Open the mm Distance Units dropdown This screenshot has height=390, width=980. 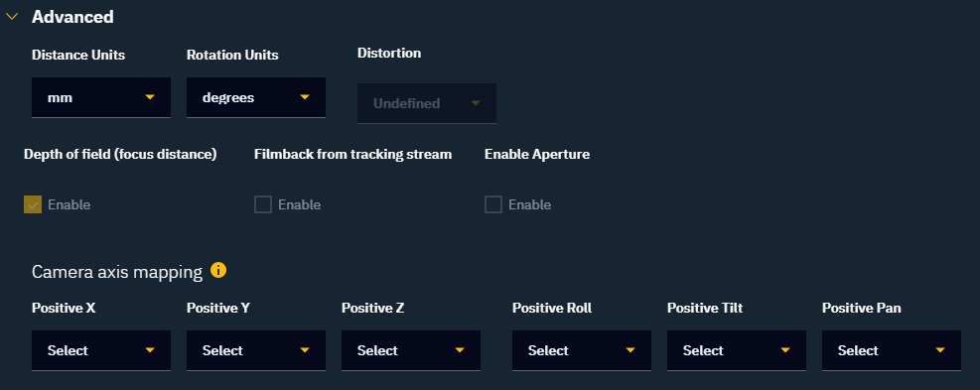click(101, 97)
